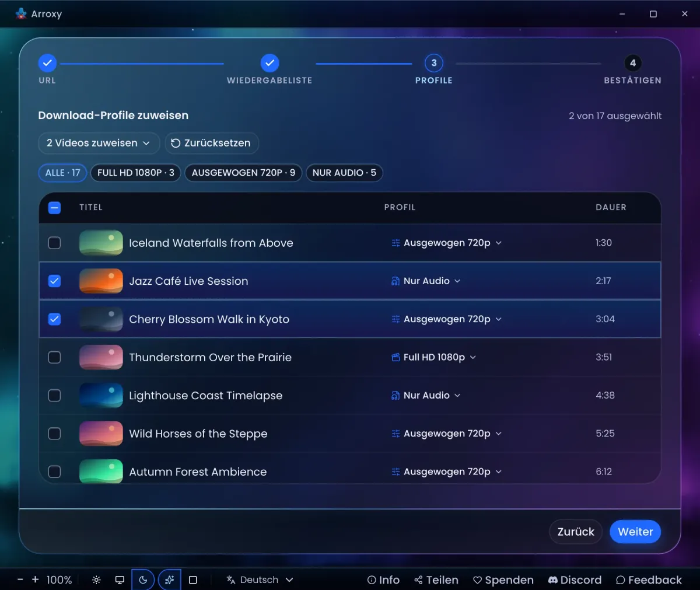This screenshot has width=700, height=590.
Task: Toggle the sparkle effects icon
Action: pos(169,580)
